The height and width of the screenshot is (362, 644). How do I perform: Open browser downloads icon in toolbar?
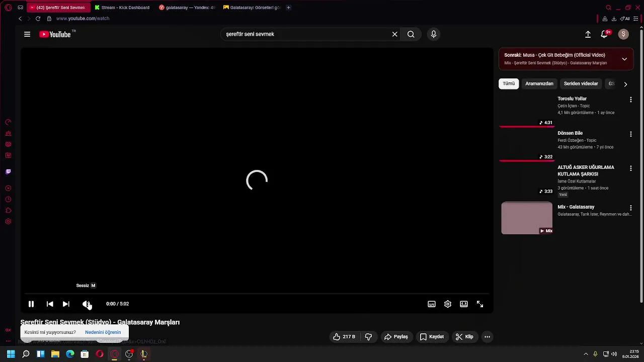(x=614, y=19)
